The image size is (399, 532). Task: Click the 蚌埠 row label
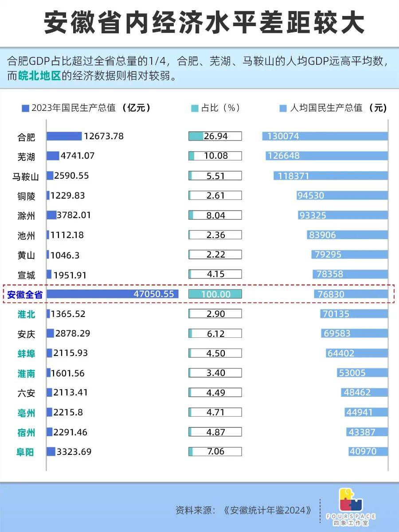(x=26, y=354)
